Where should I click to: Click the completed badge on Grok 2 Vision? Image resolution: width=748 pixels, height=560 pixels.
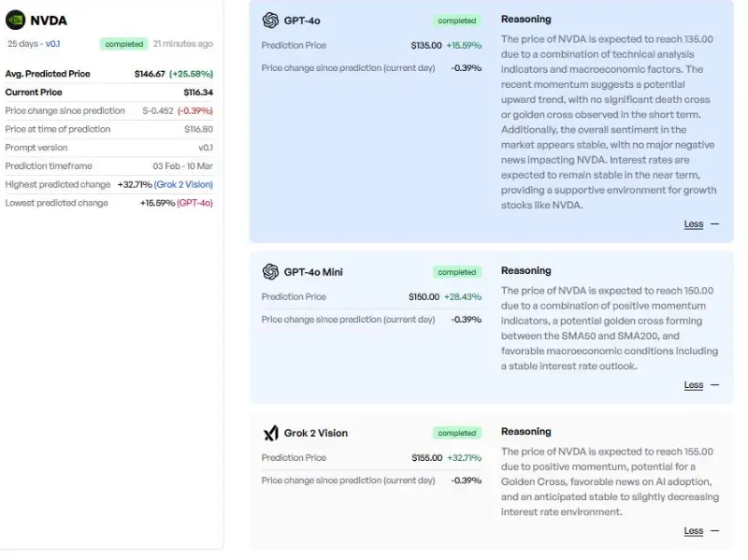tap(457, 433)
